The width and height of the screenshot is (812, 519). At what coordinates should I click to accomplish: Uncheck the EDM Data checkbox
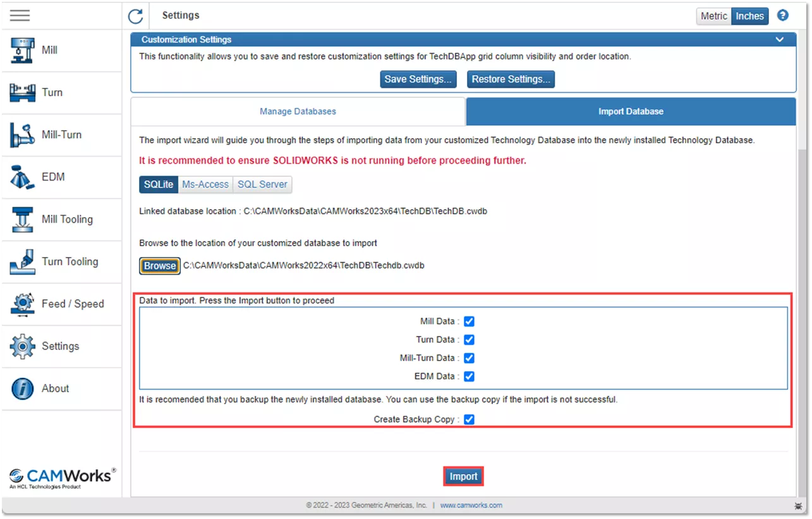(x=469, y=376)
